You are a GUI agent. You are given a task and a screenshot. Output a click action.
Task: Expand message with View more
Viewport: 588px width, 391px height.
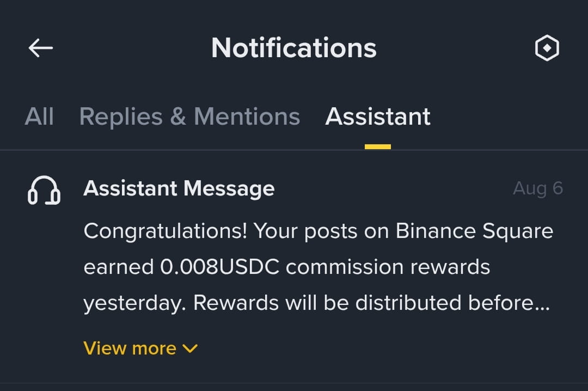[x=140, y=348]
